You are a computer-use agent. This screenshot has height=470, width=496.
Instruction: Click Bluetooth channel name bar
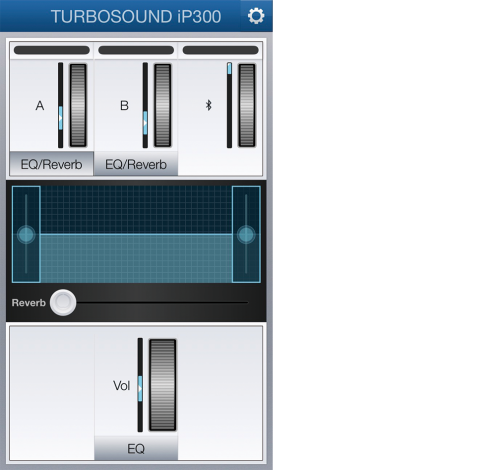pos(220,50)
